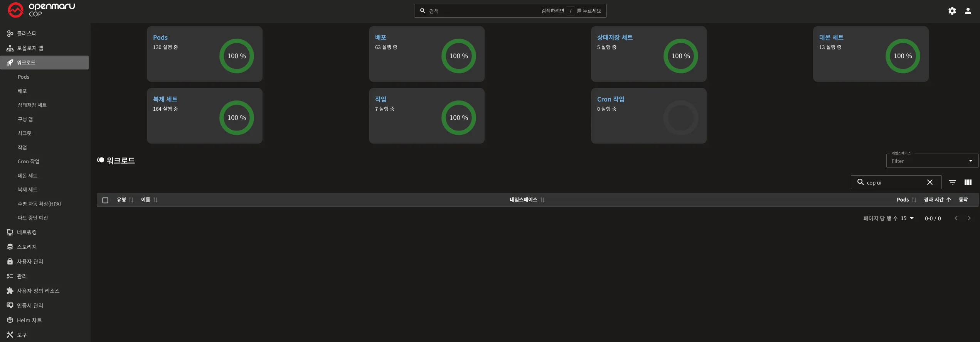Click the 'cop ui' table search field
Viewport: 980px width, 342px height.
[896, 182]
